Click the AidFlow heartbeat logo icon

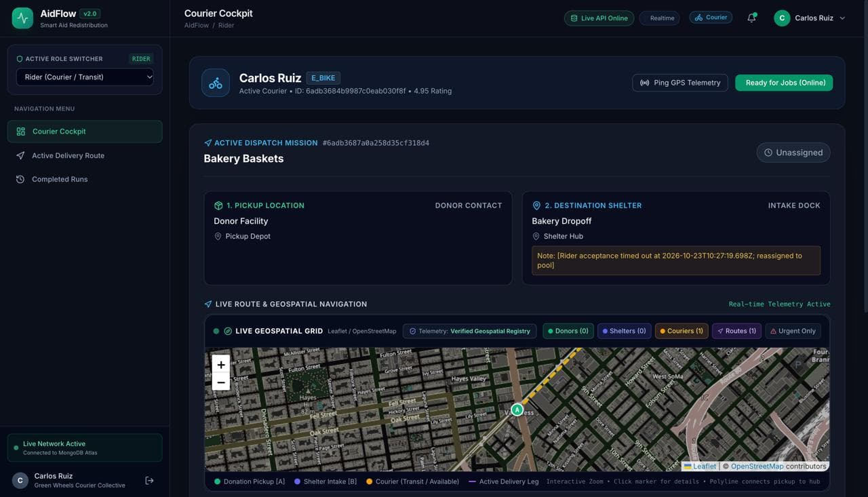click(x=22, y=18)
